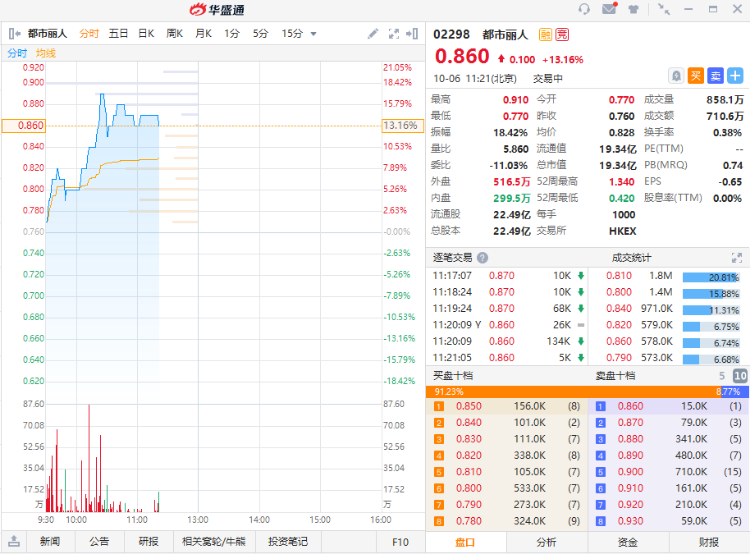Screen dimensions: 750x554
Task: Switch to 周K chart tab
Action: (x=175, y=33)
